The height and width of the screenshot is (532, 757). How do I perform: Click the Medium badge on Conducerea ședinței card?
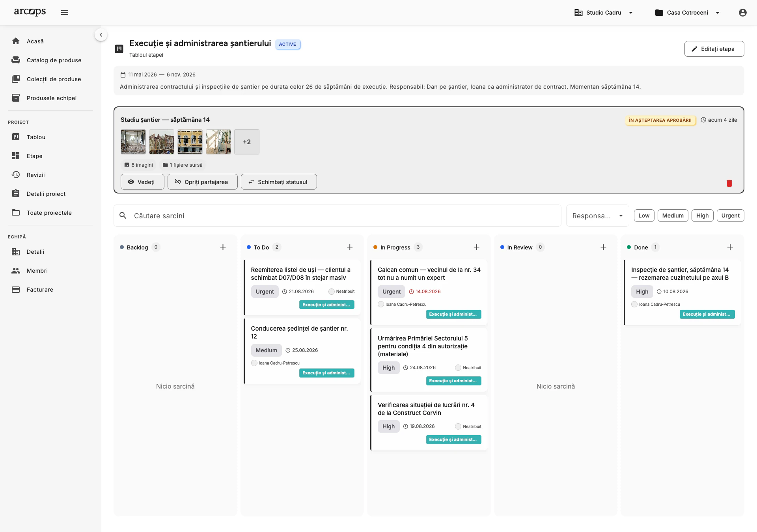(266, 350)
